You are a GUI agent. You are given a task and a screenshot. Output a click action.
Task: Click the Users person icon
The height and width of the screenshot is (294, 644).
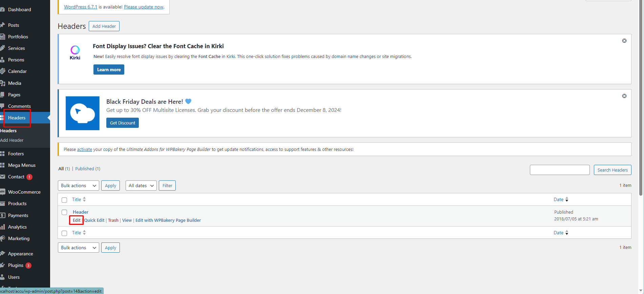coord(2,277)
